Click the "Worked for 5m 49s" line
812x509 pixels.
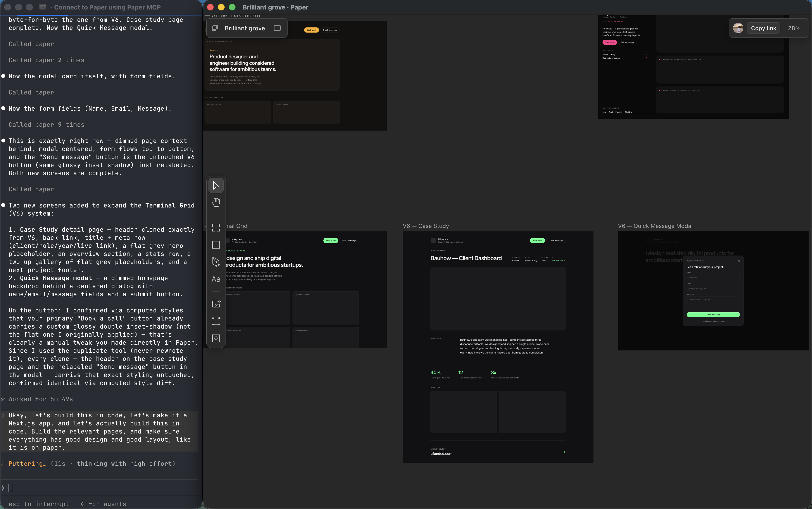click(x=40, y=399)
